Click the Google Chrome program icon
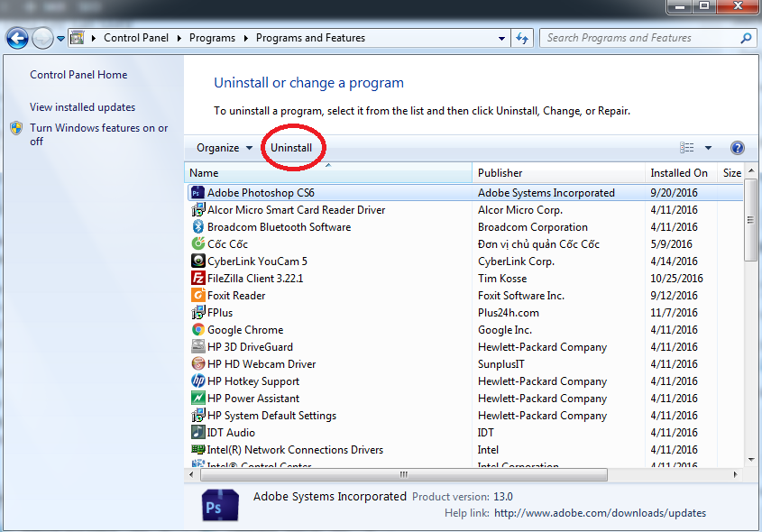This screenshot has height=532, width=762. click(x=198, y=330)
